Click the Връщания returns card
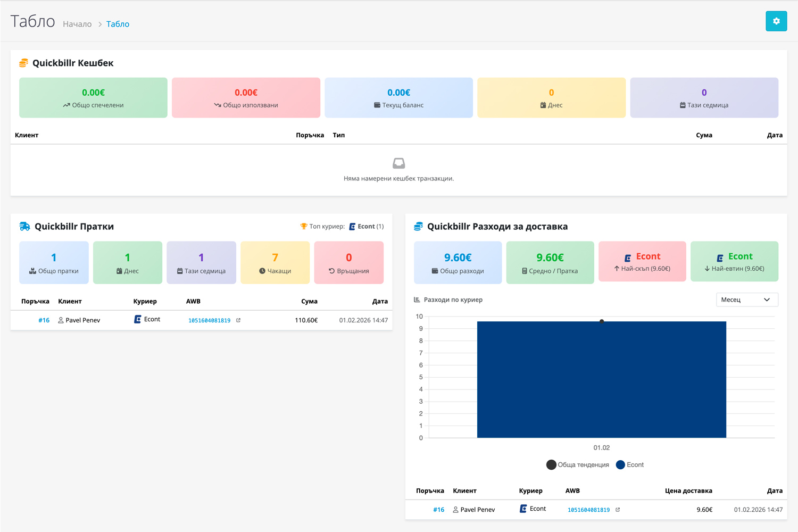This screenshot has width=798, height=532. (x=348, y=263)
